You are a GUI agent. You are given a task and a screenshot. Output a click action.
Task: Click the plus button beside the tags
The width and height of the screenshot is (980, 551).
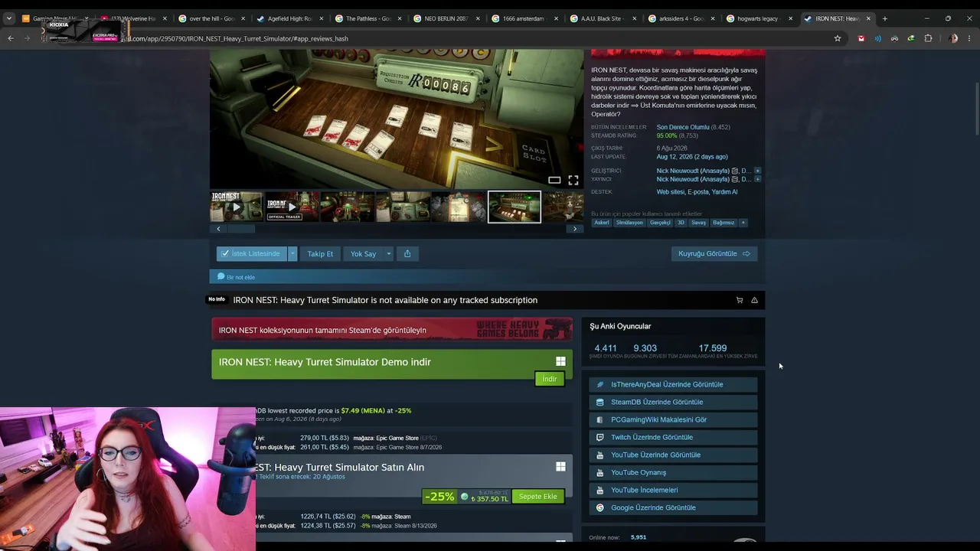coord(743,223)
